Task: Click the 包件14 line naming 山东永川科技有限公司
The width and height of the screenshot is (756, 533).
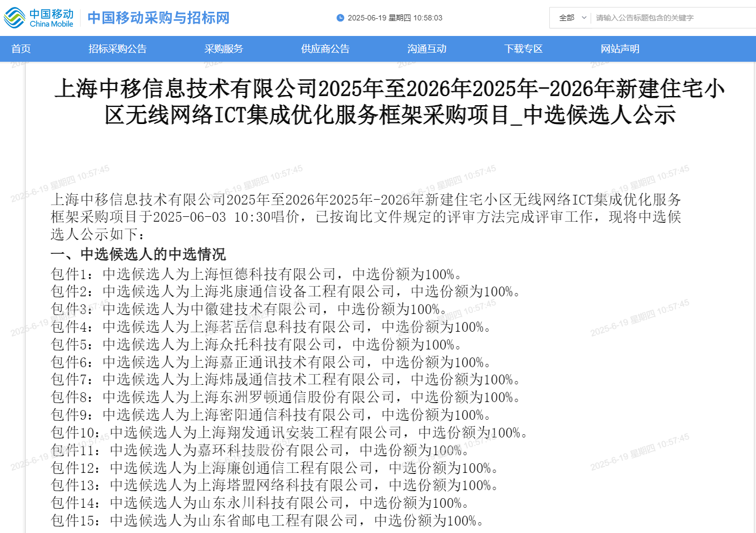Action: [260, 503]
